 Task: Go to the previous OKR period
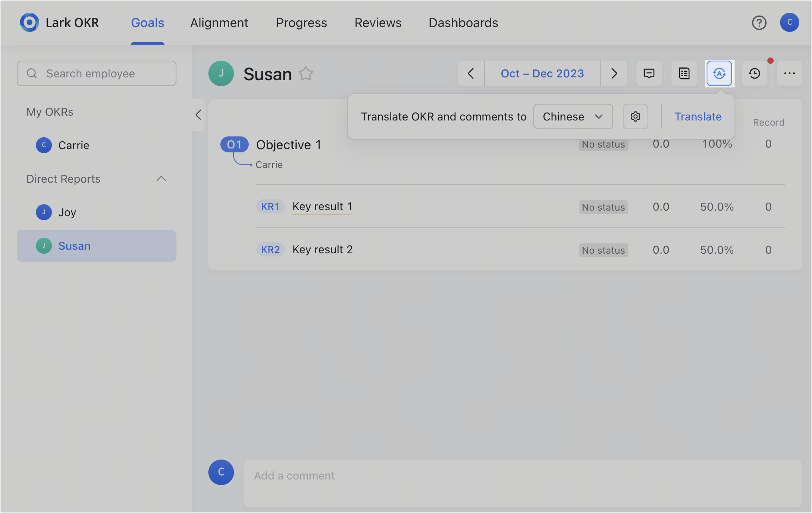coord(471,73)
